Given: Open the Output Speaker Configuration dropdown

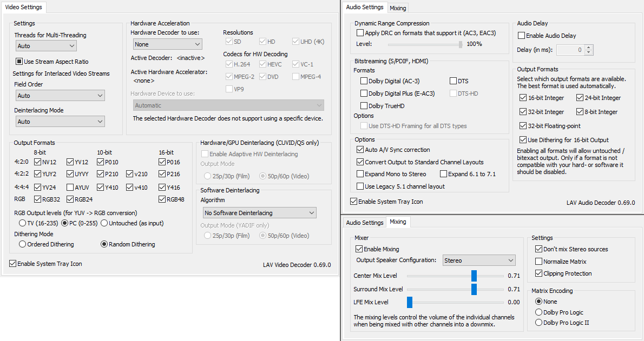Looking at the screenshot, I should tap(479, 260).
